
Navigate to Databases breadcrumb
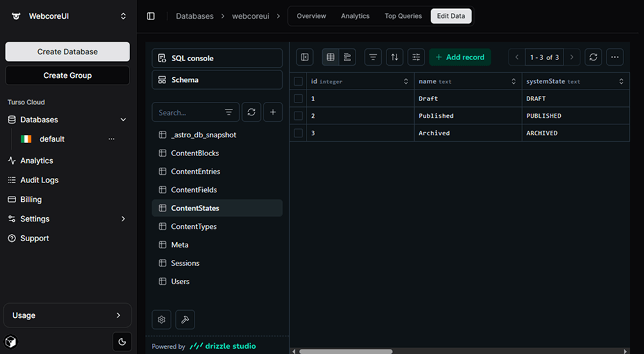tap(194, 16)
